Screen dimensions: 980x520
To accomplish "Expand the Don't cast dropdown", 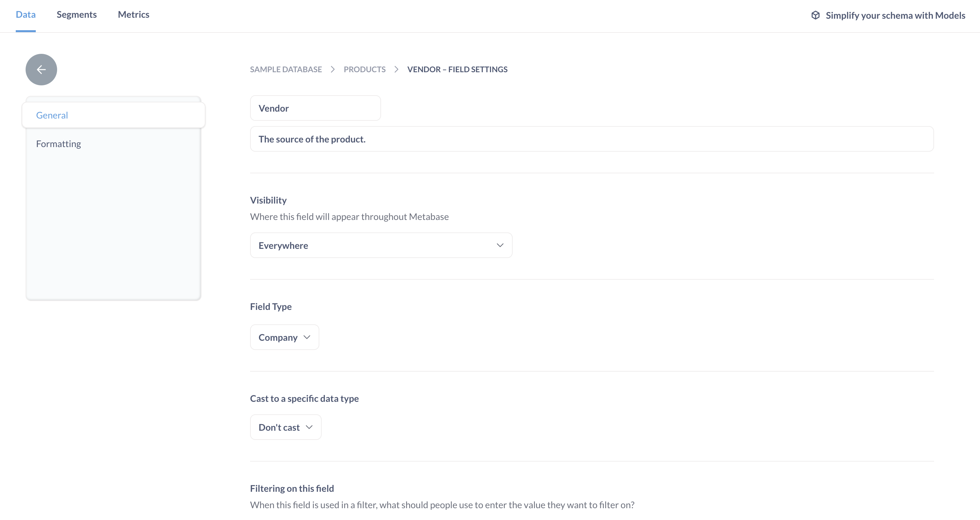I will (285, 427).
